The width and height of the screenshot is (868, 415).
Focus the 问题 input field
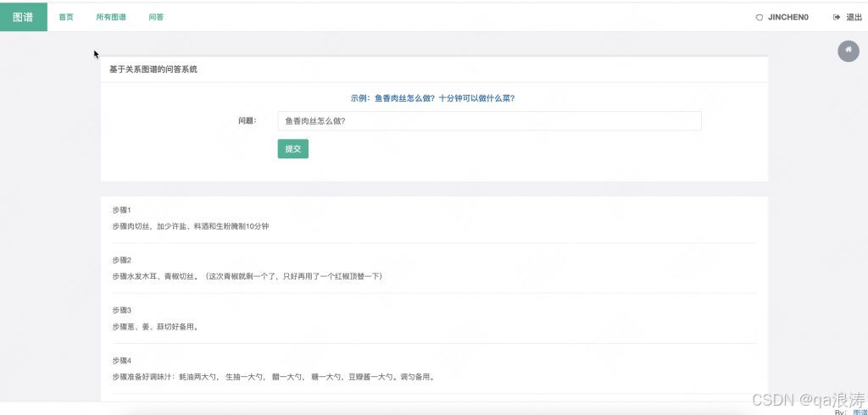point(489,120)
